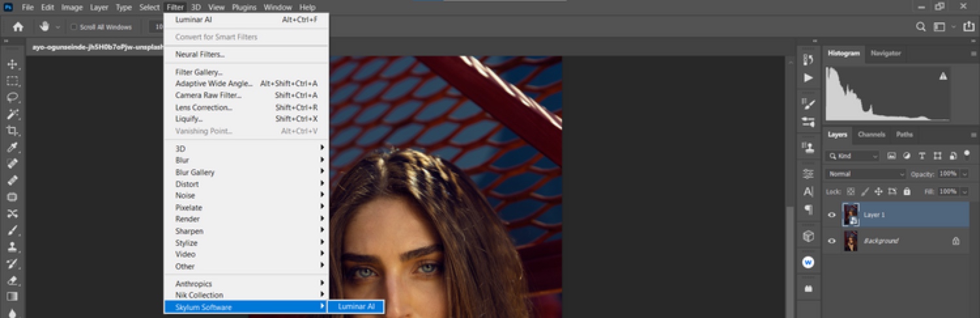
Task: Toggle the layer filtering on/off switch
Action: pos(968,156)
